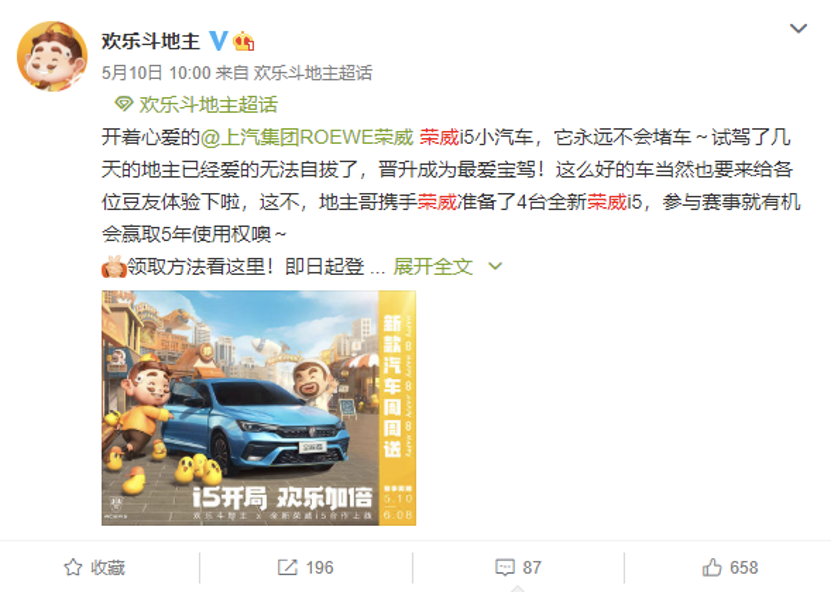Expand full text with 展开全文
Viewport: 832px width, 592px height.
point(433,266)
